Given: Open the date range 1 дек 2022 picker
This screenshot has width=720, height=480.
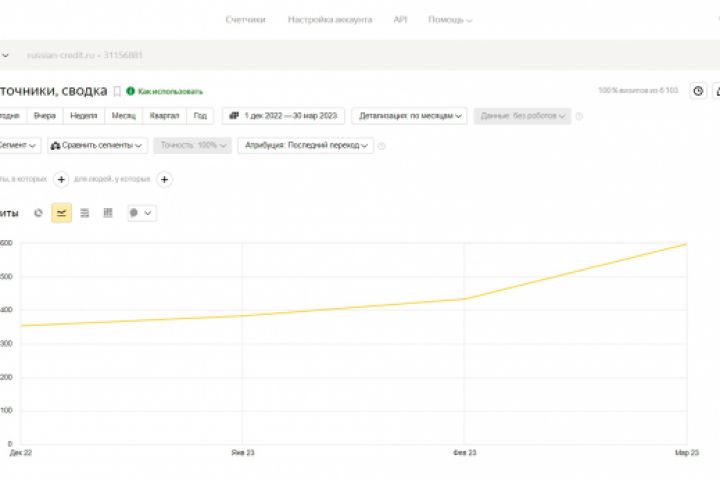Looking at the screenshot, I should [284, 116].
